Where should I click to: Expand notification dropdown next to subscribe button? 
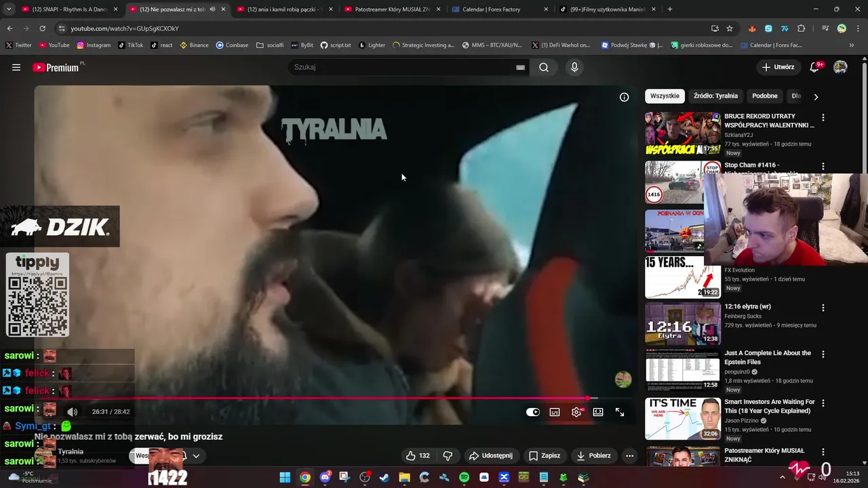tap(196, 455)
